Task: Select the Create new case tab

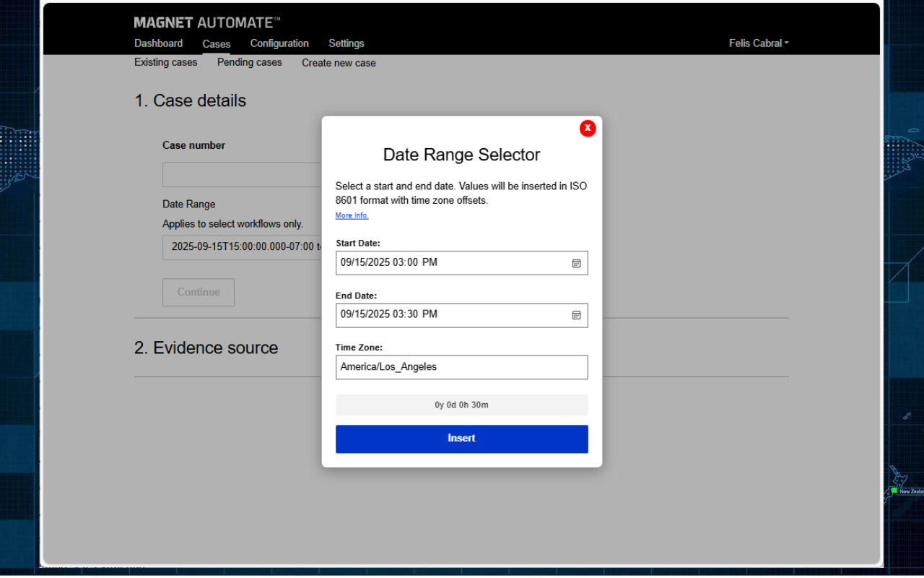Action: click(339, 63)
